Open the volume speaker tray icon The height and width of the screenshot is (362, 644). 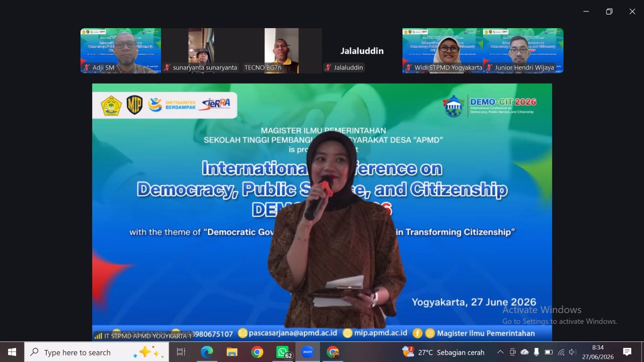pyautogui.click(x=572, y=352)
